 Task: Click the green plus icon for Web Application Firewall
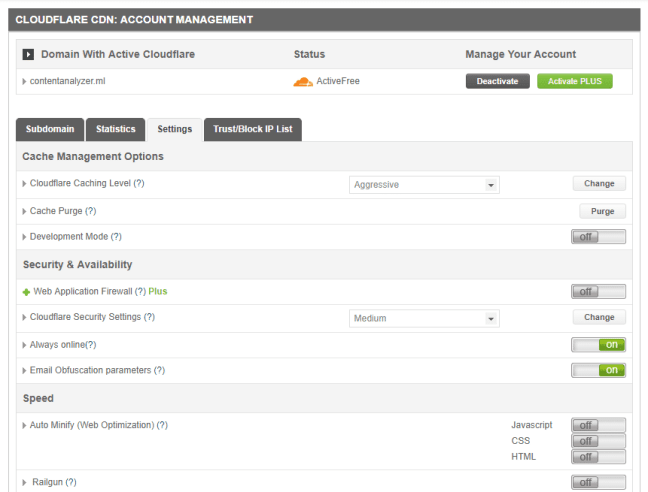pyautogui.click(x=26, y=292)
